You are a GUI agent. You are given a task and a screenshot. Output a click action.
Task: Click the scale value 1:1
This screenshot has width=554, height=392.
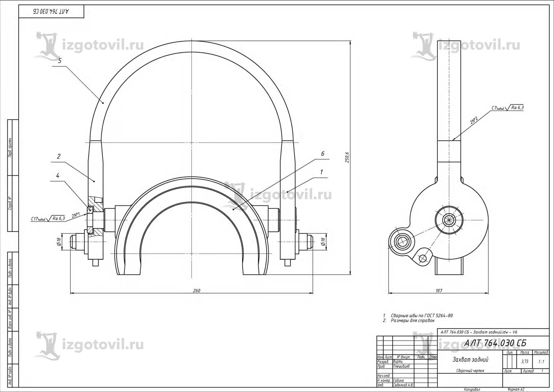pyautogui.click(x=541, y=362)
